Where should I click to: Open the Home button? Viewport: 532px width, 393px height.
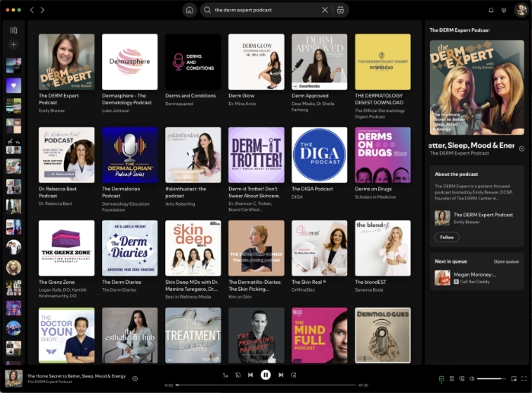tap(190, 10)
